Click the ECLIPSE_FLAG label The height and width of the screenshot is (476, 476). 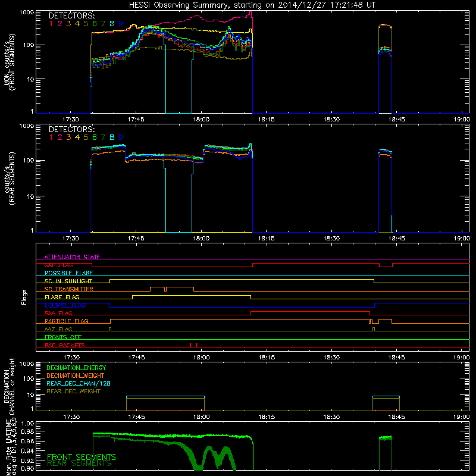click(x=65, y=305)
